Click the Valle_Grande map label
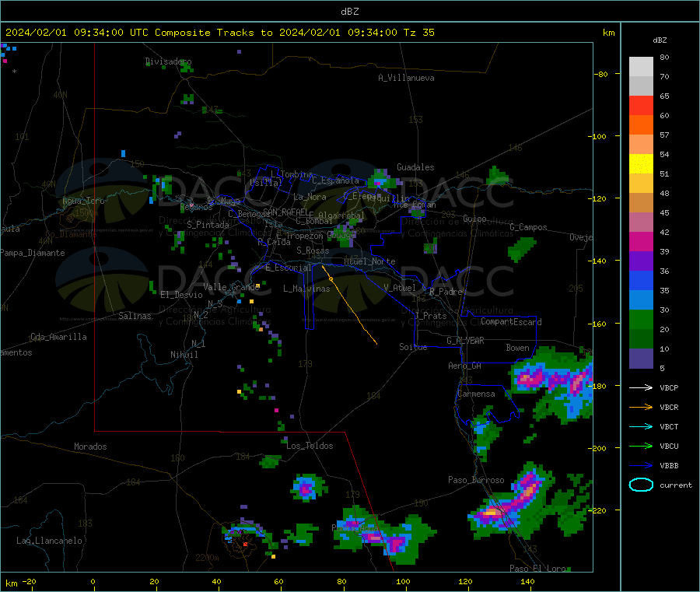The height and width of the screenshot is (592, 700). pyautogui.click(x=231, y=287)
